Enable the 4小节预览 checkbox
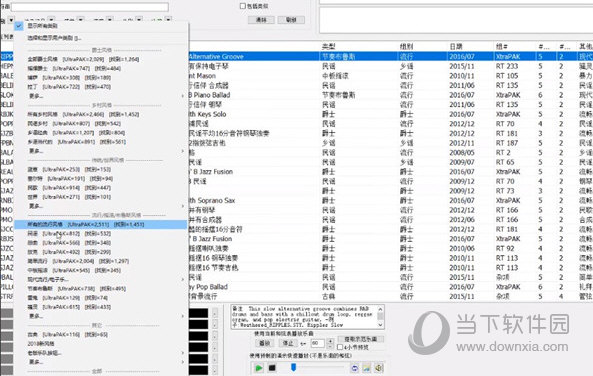593x376 pixels. pos(340,347)
